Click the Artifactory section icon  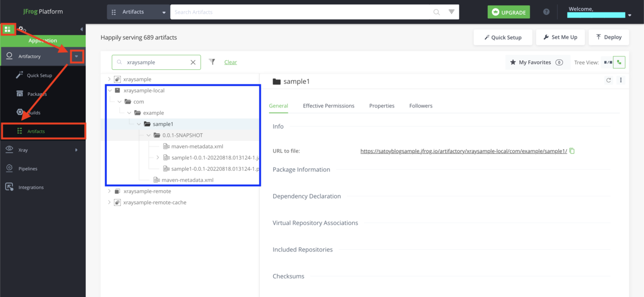pos(9,56)
